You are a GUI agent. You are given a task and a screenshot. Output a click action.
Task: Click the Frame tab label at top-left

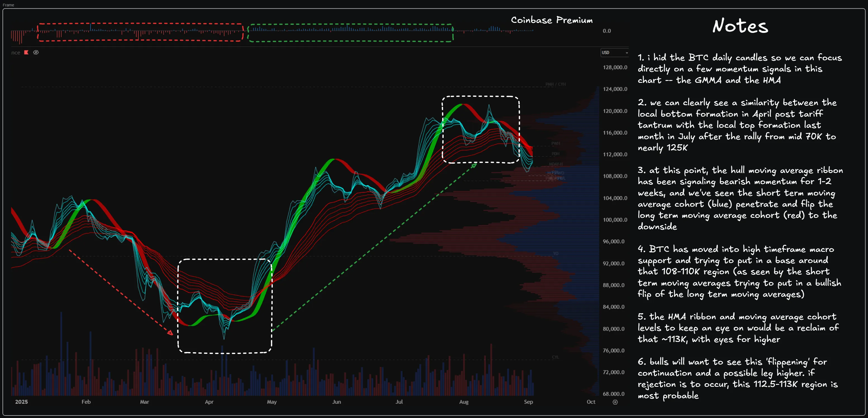point(8,5)
